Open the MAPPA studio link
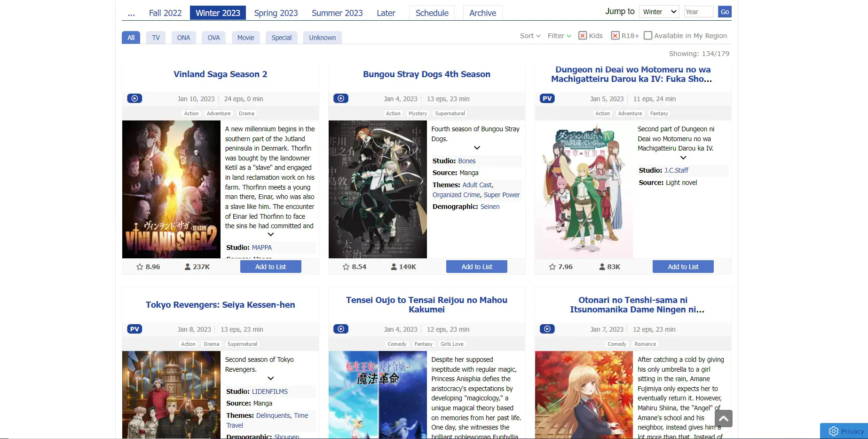This screenshot has height=439, width=868. 261,247
